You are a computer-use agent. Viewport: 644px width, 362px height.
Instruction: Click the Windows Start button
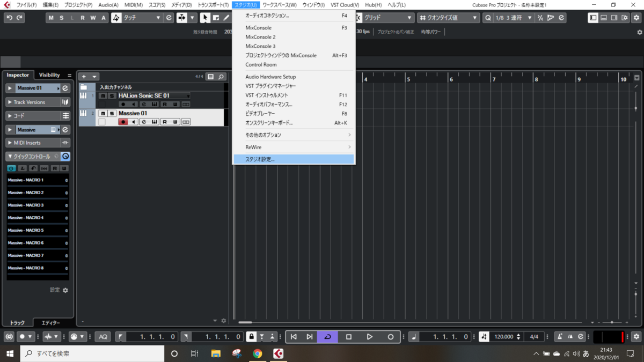pyautogui.click(x=10, y=353)
